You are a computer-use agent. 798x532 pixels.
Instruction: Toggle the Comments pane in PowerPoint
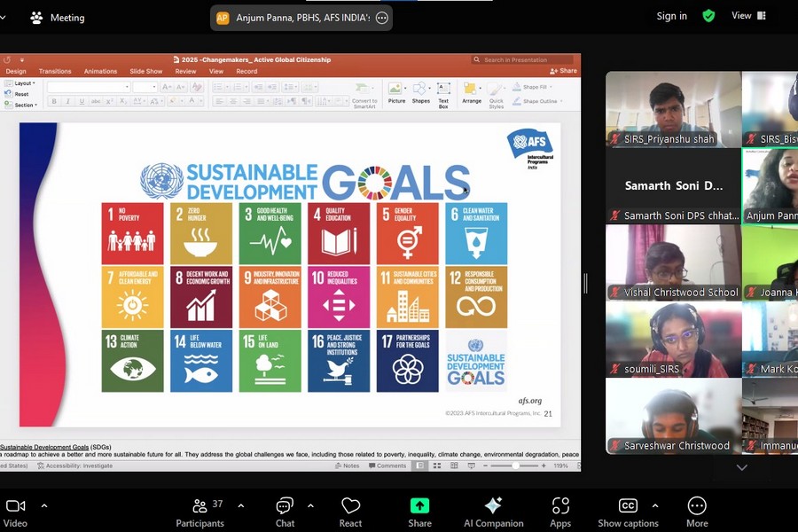(x=387, y=465)
